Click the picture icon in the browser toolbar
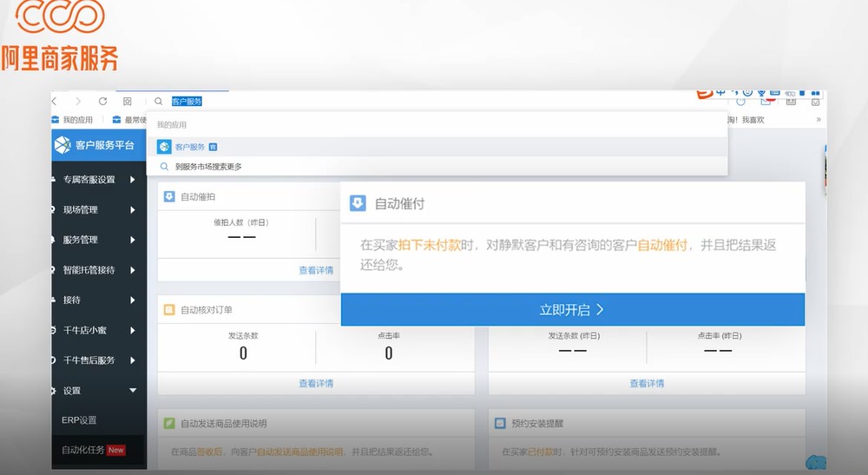This screenshot has width=868, height=475. [x=791, y=102]
